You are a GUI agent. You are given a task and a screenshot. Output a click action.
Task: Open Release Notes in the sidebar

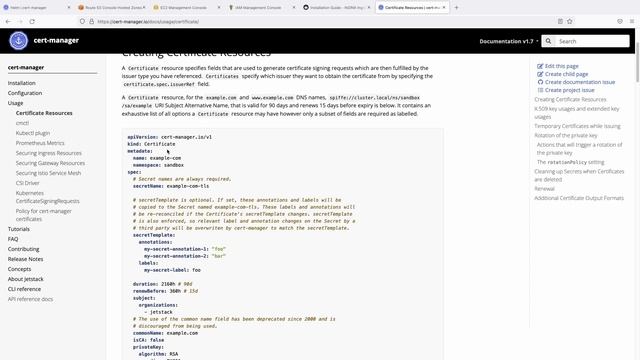pos(25,259)
